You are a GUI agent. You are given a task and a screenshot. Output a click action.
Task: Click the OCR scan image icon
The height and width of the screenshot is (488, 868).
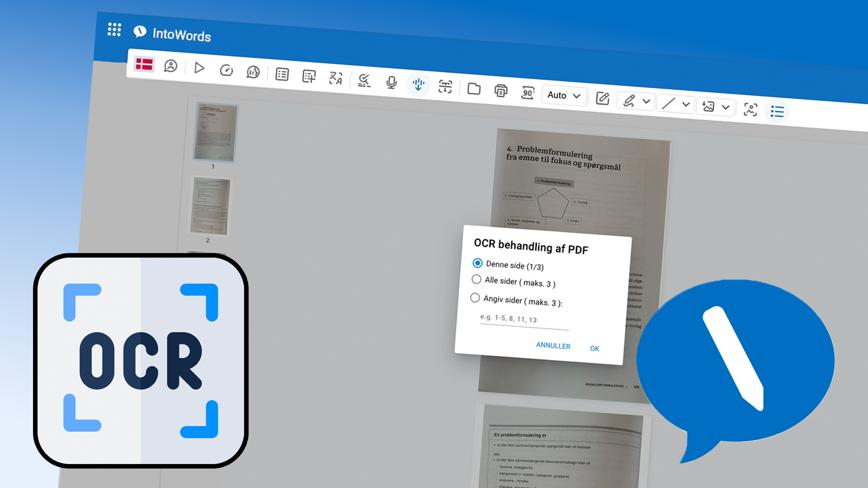tap(750, 109)
